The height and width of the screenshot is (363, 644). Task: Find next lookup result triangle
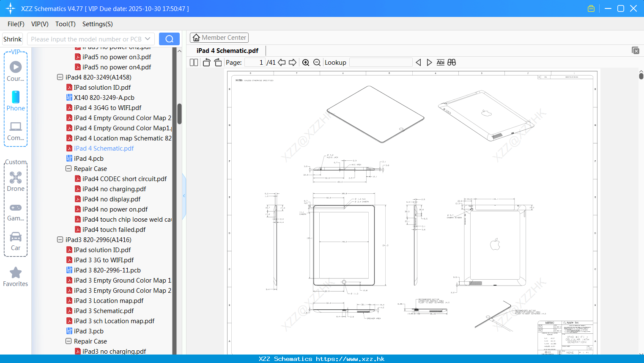pos(429,63)
